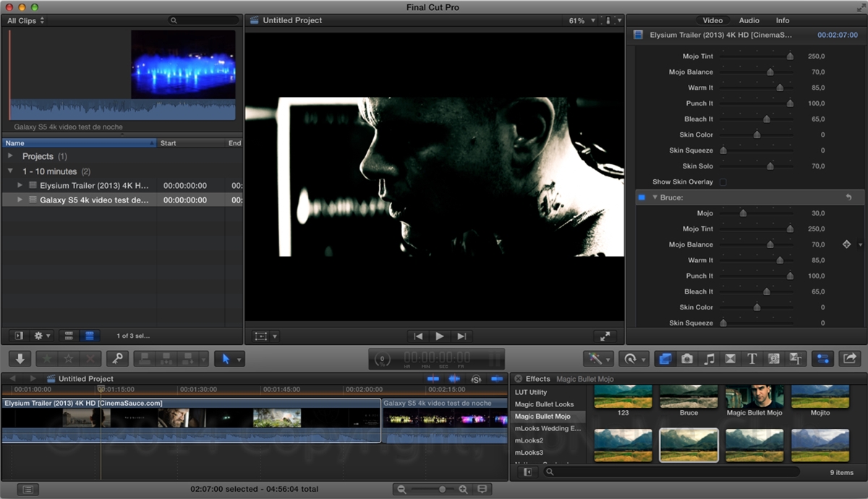This screenshot has width=868, height=499.
Task: Toggle the clip enable box in Inspector header
Action: coord(638,34)
